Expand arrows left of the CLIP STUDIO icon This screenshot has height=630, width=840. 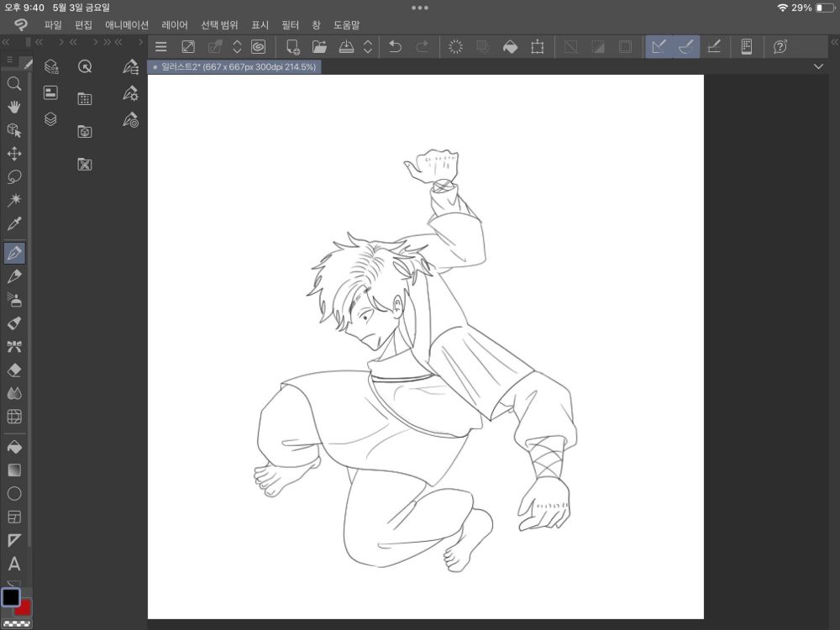237,46
